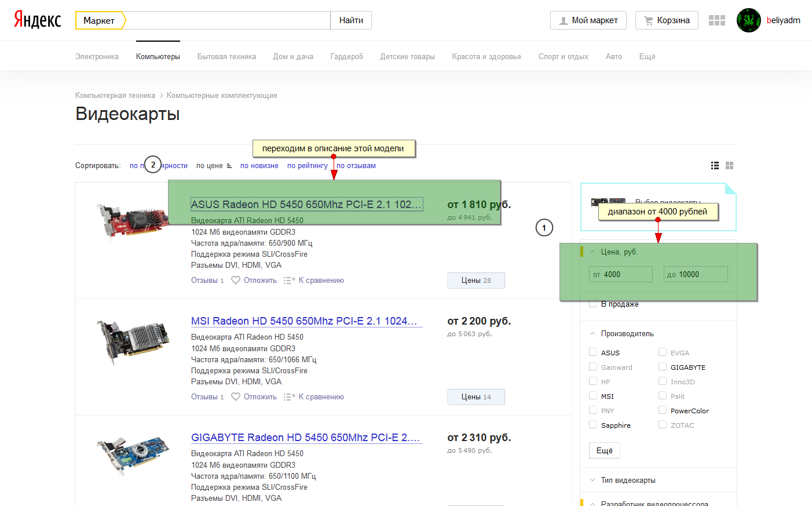Go to the Гардероб category

coord(347,57)
